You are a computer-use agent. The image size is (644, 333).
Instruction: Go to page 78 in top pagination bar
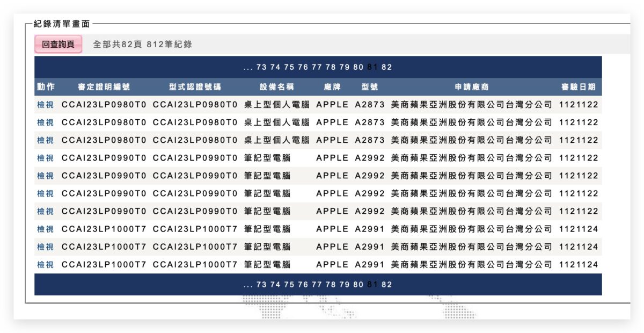tap(331, 67)
